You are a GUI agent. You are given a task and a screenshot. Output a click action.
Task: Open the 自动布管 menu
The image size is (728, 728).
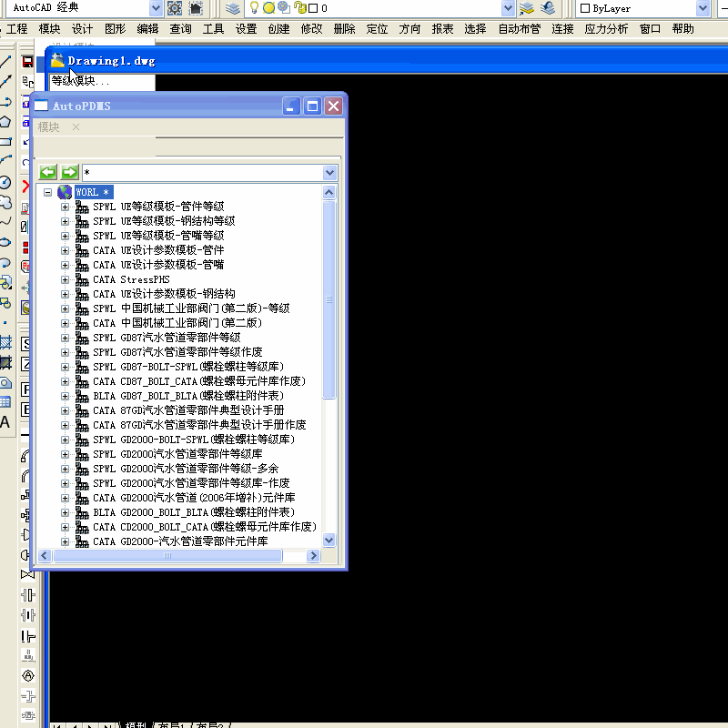pyautogui.click(x=520, y=29)
